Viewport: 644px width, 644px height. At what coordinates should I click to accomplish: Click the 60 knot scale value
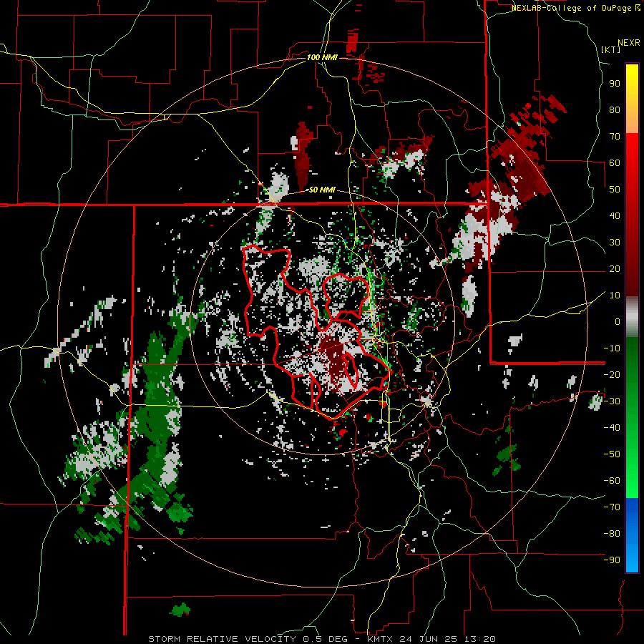tap(615, 163)
